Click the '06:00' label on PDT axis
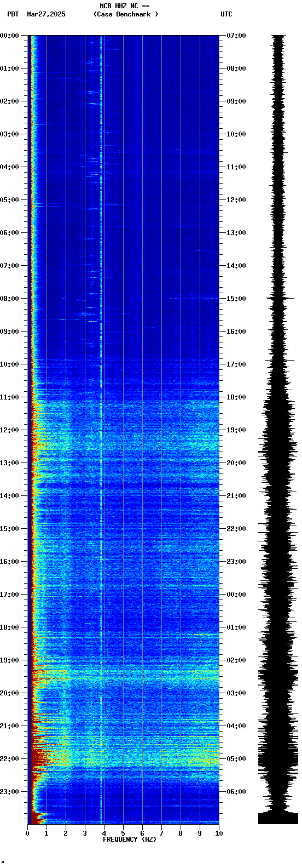This screenshot has width=302, height=868. pyautogui.click(x=9, y=233)
